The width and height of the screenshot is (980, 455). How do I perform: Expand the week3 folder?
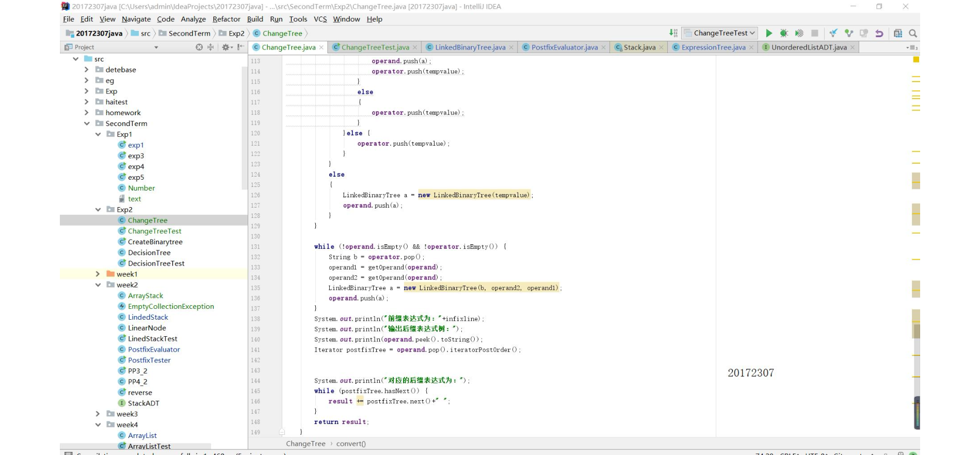tap(98, 414)
